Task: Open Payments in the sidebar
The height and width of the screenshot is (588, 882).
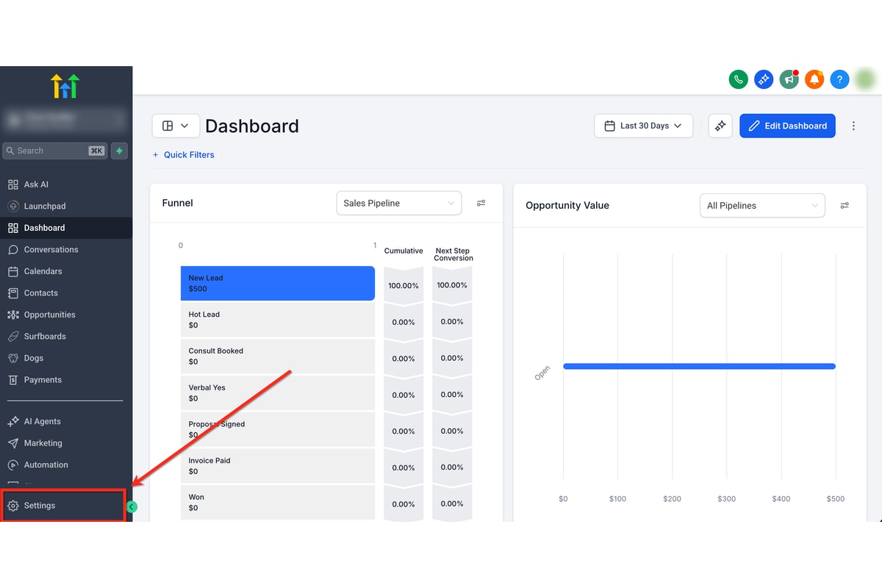Action: pyautogui.click(x=66, y=380)
